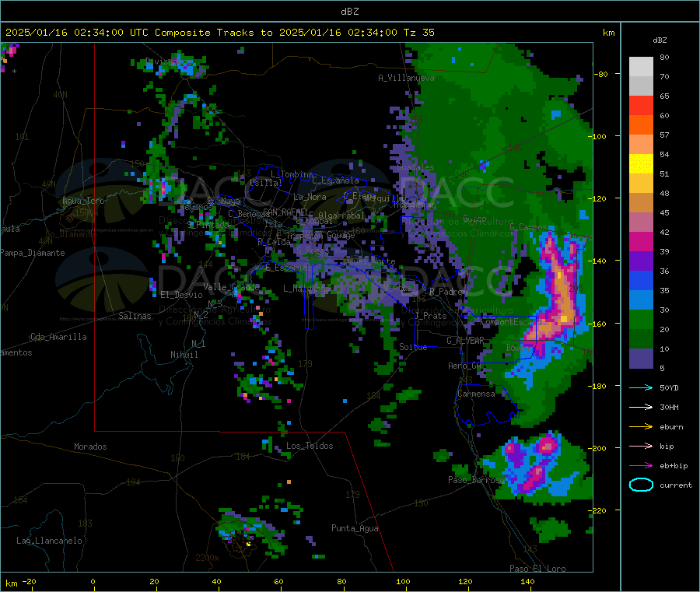
Task: Select the light gray 70-80 dBZ swatch
Action: pos(641,67)
